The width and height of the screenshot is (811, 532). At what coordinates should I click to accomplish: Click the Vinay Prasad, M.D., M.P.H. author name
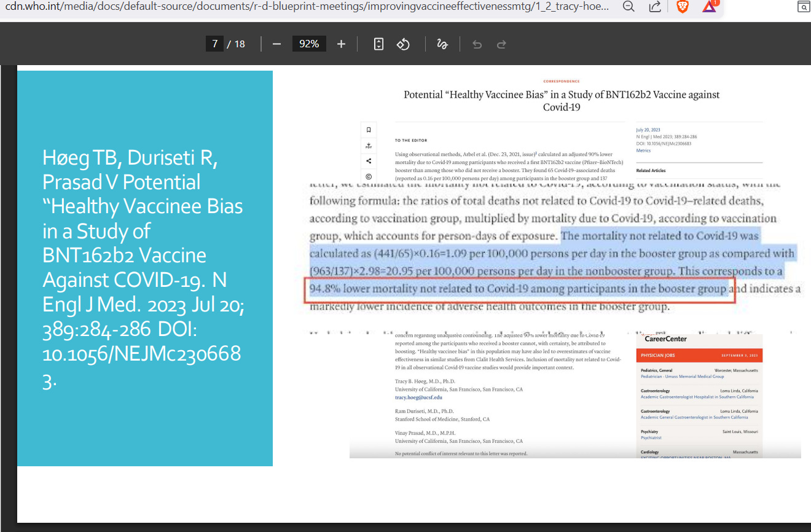point(425,433)
